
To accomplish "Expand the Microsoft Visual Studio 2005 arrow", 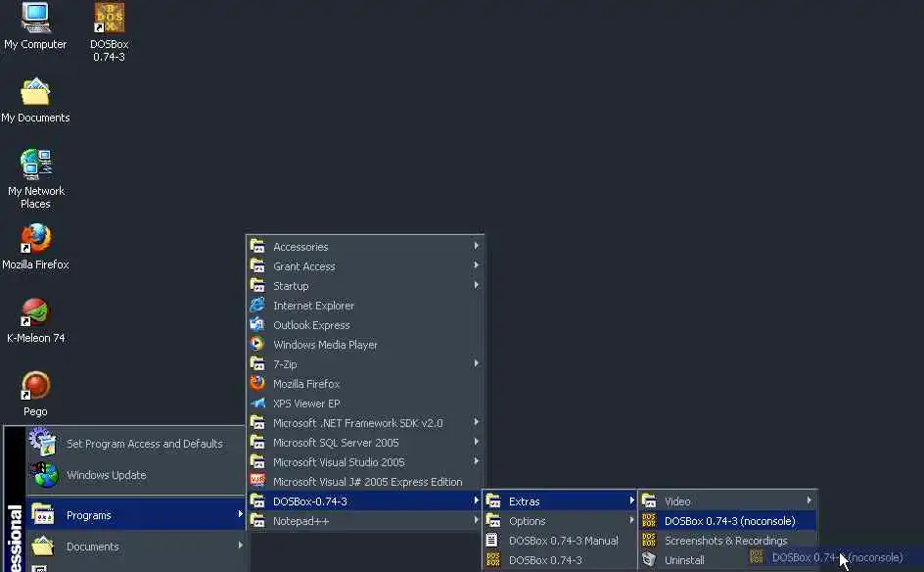I will click(476, 461).
